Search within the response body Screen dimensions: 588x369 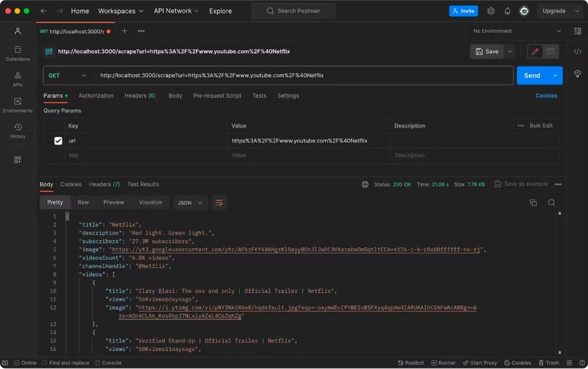click(551, 202)
